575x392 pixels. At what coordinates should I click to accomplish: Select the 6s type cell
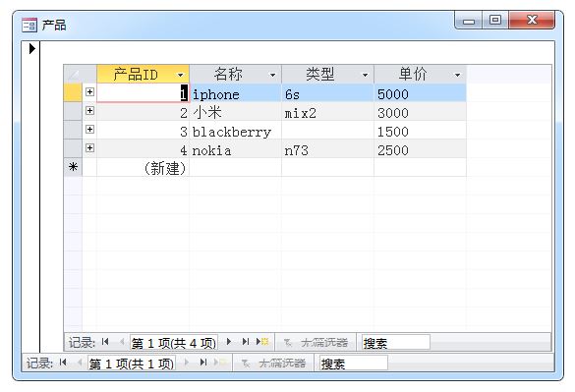[x=328, y=93]
